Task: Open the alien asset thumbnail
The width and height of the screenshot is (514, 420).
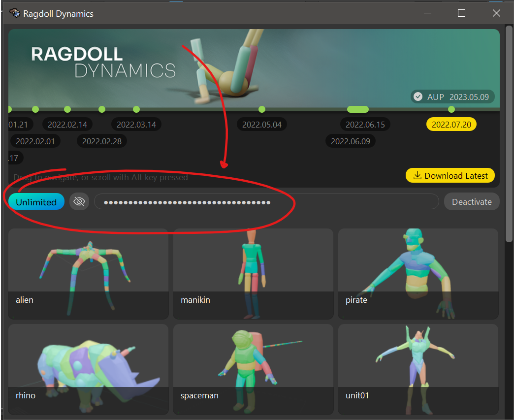Action: pyautogui.click(x=89, y=273)
